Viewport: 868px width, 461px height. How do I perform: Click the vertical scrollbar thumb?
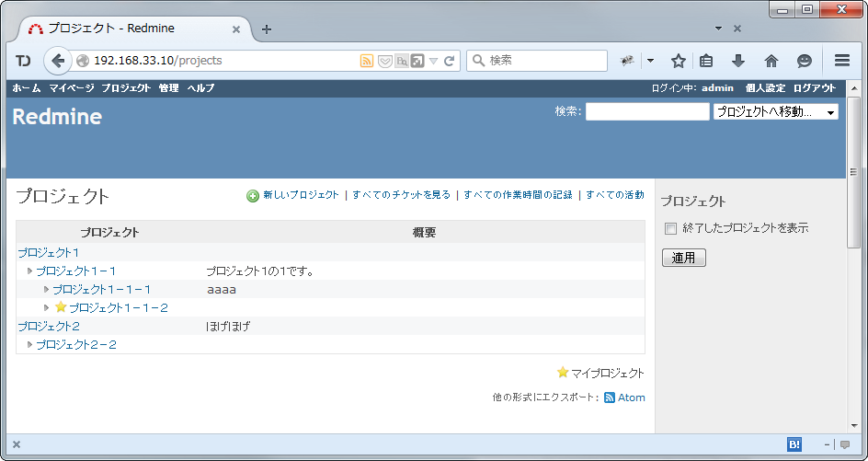[853, 172]
